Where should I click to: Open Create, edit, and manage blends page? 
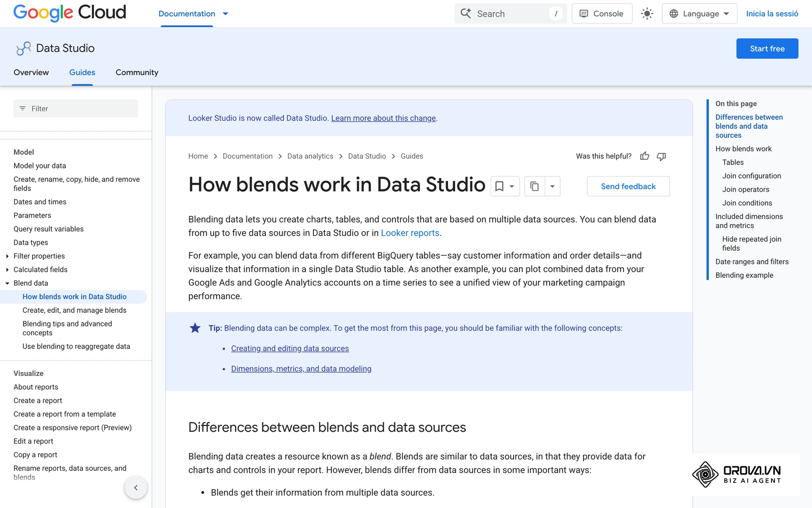point(75,310)
